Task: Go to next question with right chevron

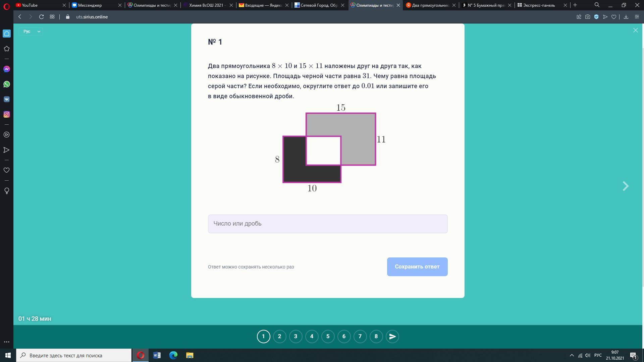Action: pos(626,186)
